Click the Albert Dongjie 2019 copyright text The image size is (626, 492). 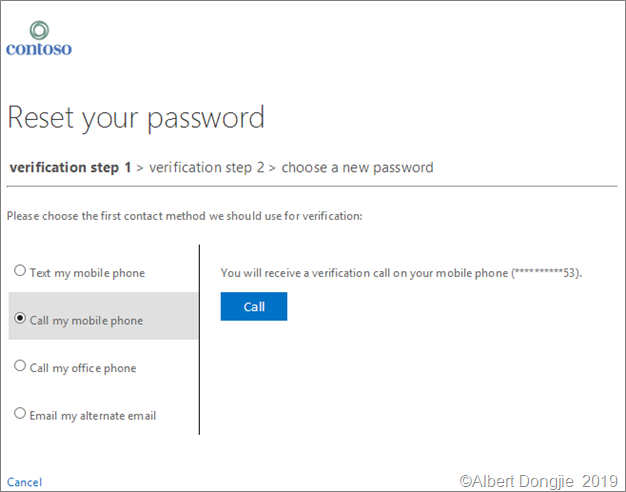[x=538, y=481]
